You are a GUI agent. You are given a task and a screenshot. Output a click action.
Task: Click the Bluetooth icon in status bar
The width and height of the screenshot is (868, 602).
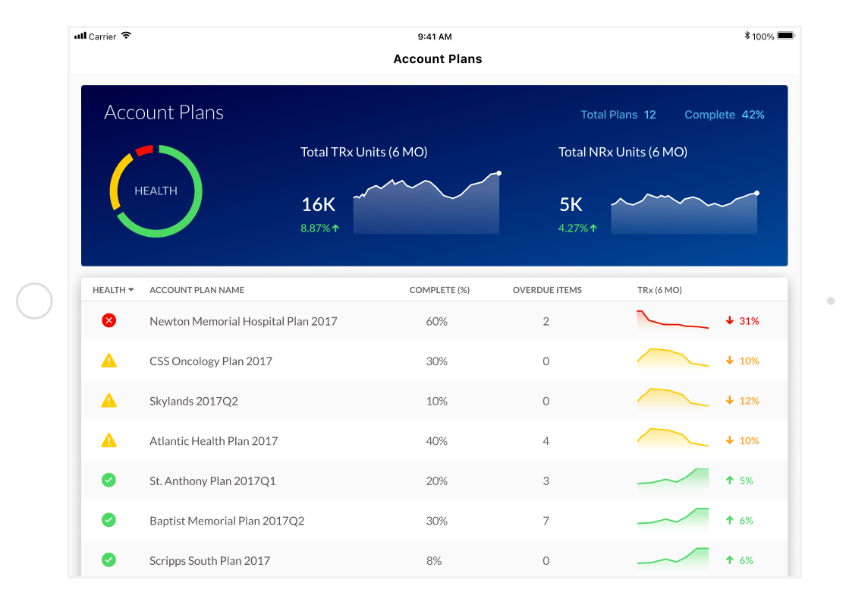(x=747, y=36)
